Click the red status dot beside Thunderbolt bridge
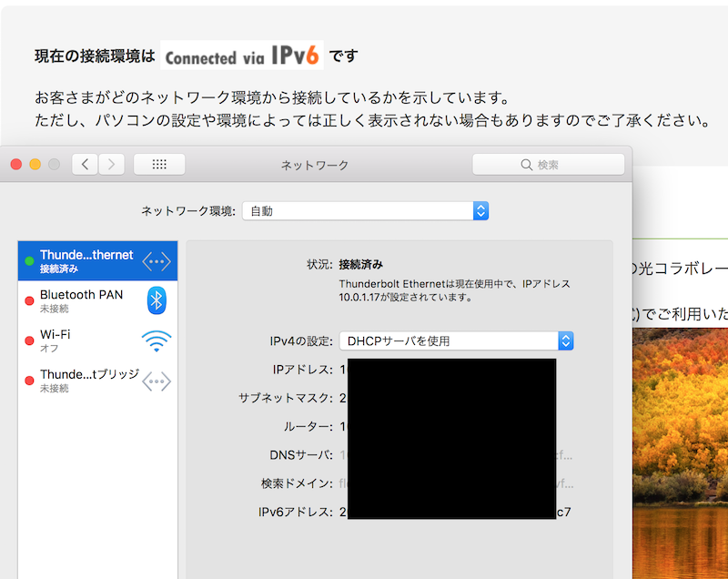 (29, 381)
